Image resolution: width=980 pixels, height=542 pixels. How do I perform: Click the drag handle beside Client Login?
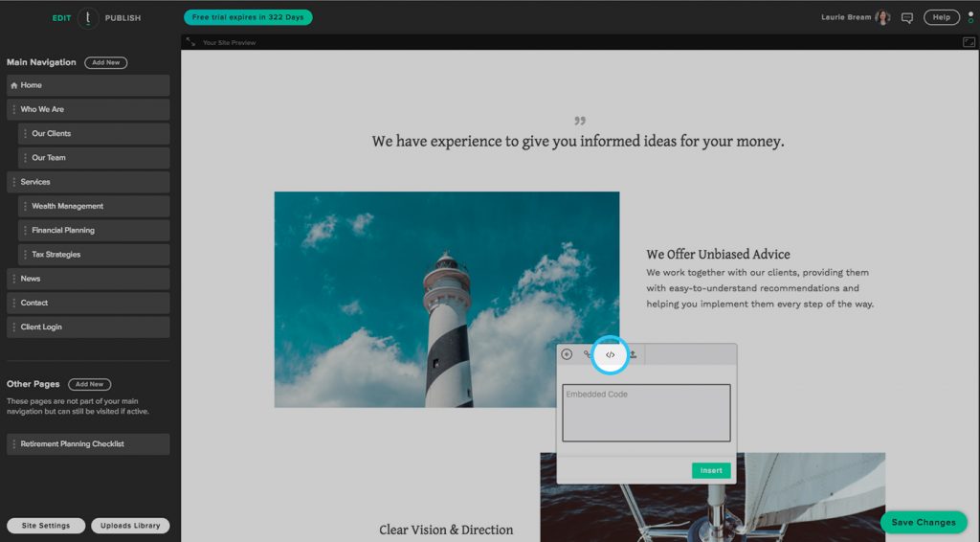13,327
